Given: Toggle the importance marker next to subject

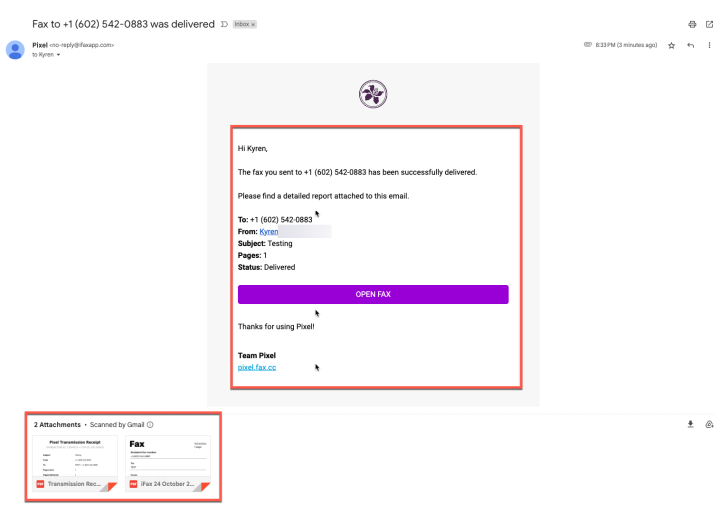Looking at the screenshot, I should point(224,24).
